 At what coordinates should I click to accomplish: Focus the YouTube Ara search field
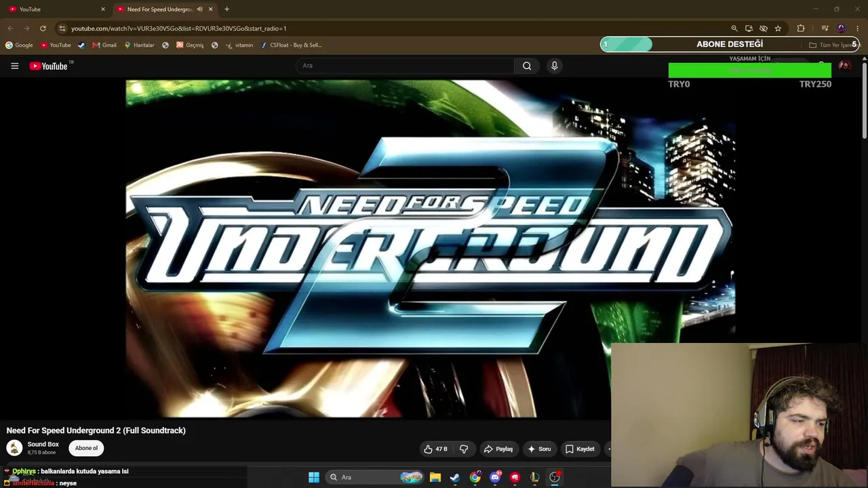tap(404, 66)
